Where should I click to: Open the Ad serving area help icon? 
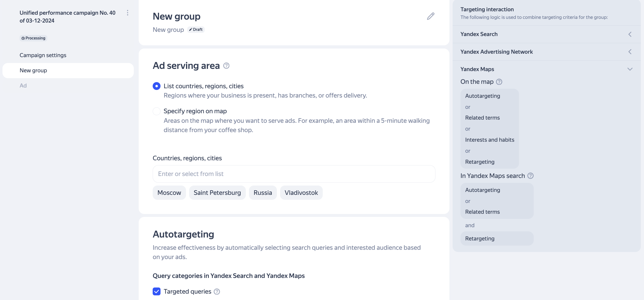[x=226, y=66]
